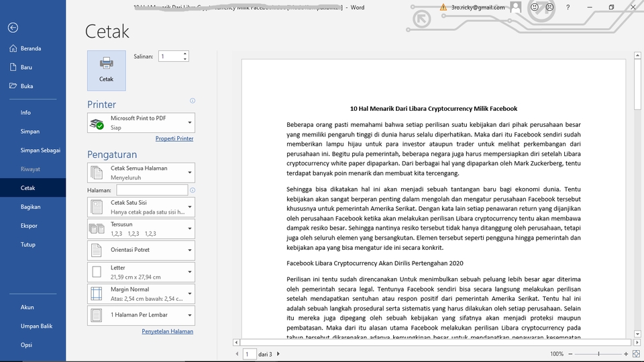The image size is (644, 362).
Task: Click the large Cetak print button
Action: click(107, 71)
